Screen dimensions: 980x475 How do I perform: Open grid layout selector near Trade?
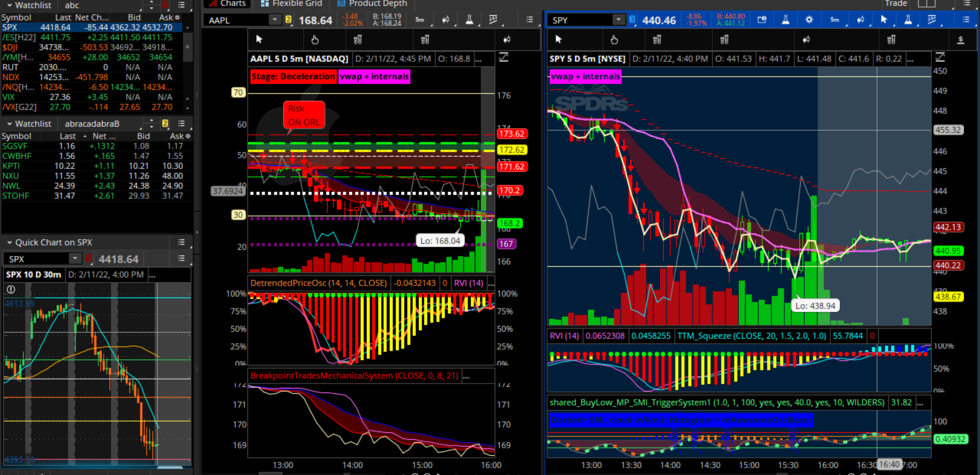pyautogui.click(x=926, y=4)
